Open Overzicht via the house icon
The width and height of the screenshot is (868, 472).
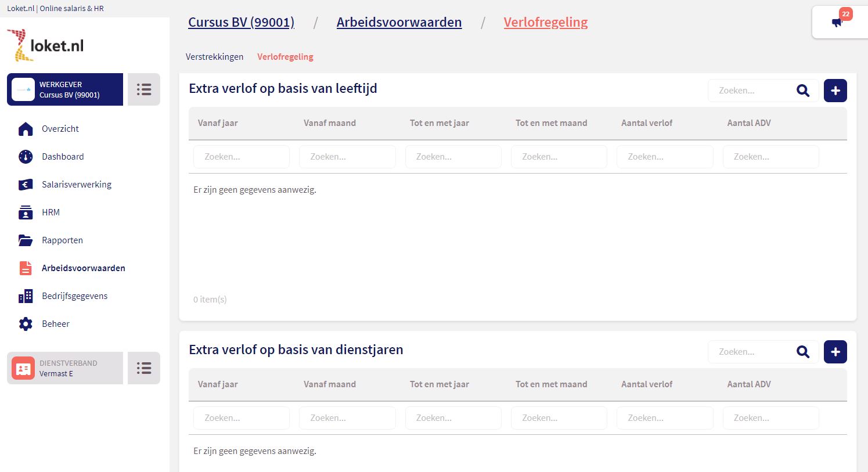coord(26,129)
